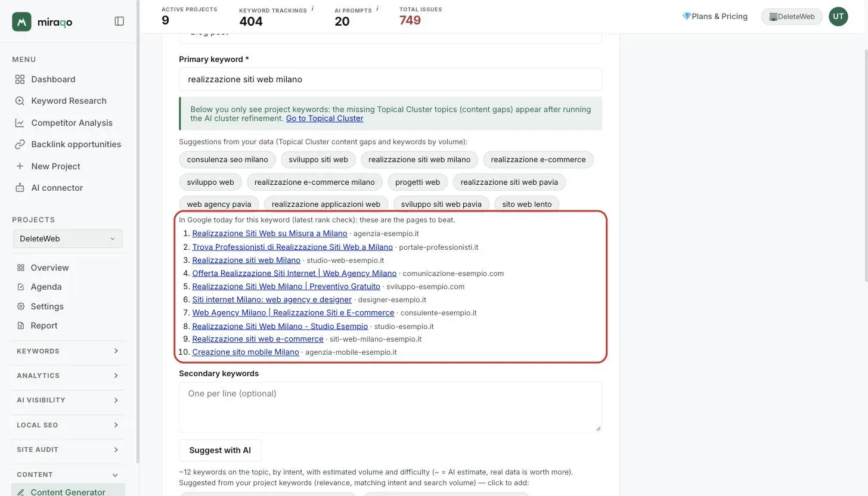
Task: Click the info icon beside AI Prompts
Action: pos(377,9)
